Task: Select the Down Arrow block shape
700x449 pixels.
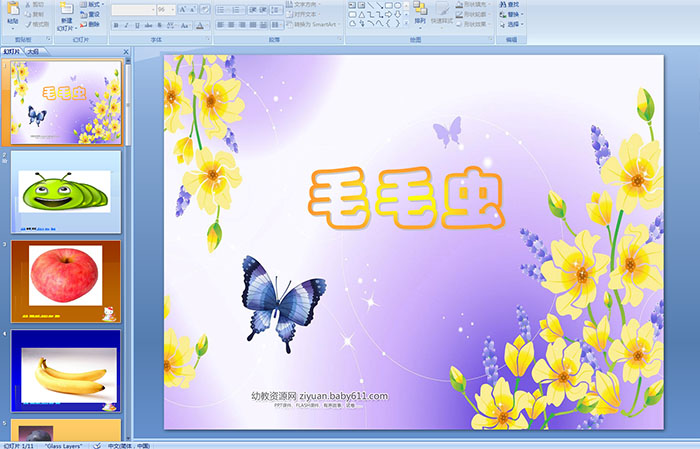Action: pyautogui.click(x=397, y=15)
